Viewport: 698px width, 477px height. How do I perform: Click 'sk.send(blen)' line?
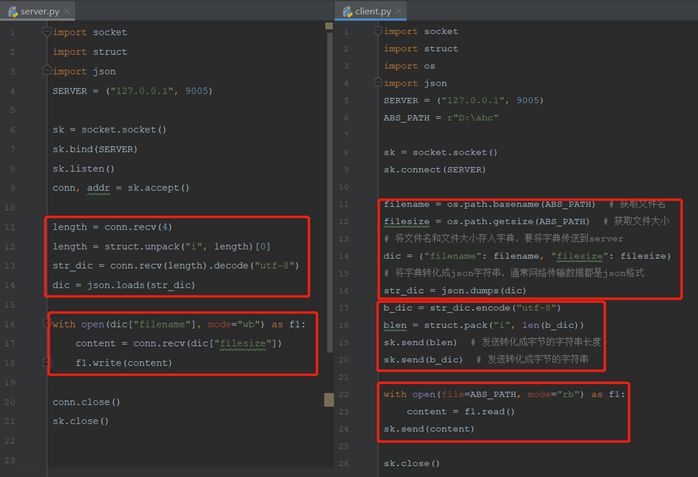point(492,342)
